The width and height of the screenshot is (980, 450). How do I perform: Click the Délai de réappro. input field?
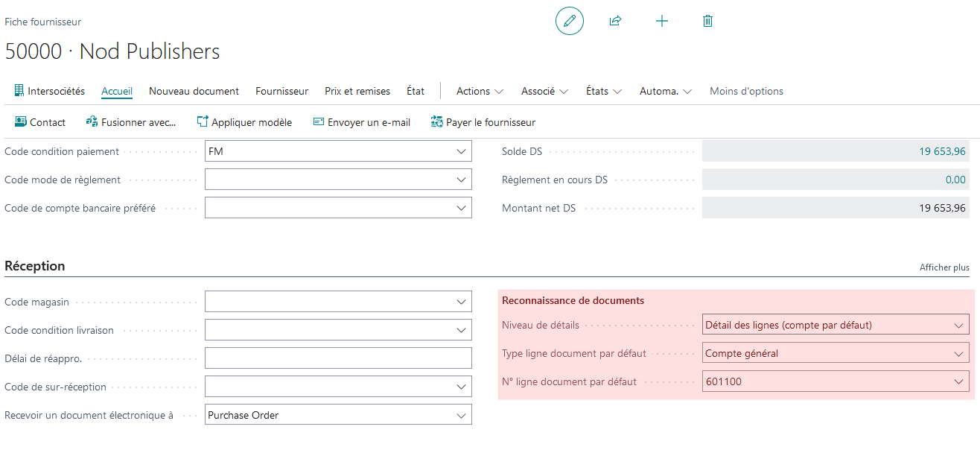tap(338, 358)
